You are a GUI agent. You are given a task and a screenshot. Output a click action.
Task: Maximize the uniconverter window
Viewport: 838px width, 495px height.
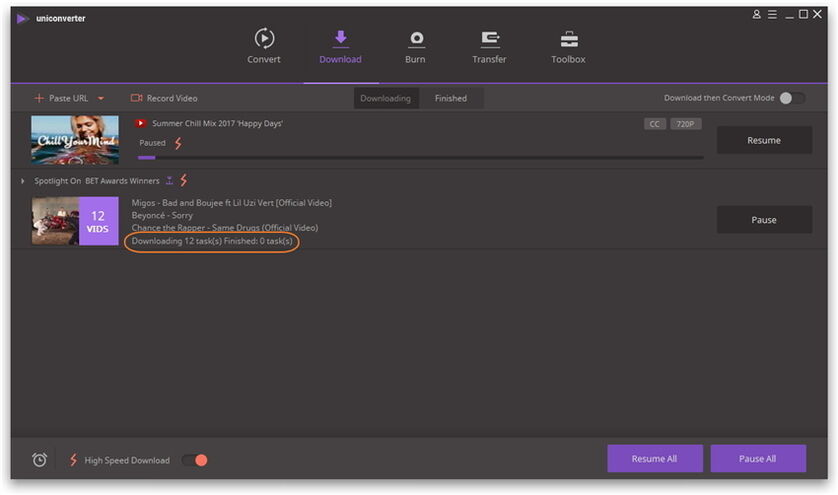point(803,14)
